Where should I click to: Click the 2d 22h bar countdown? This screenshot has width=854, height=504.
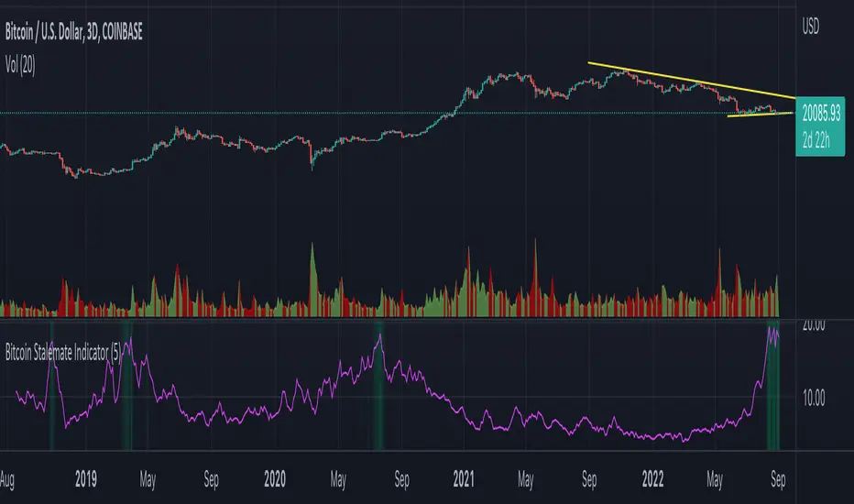point(816,140)
